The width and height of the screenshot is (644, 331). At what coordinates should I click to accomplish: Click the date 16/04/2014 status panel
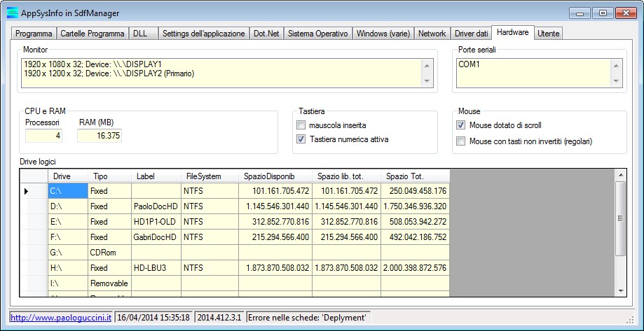pos(154,318)
